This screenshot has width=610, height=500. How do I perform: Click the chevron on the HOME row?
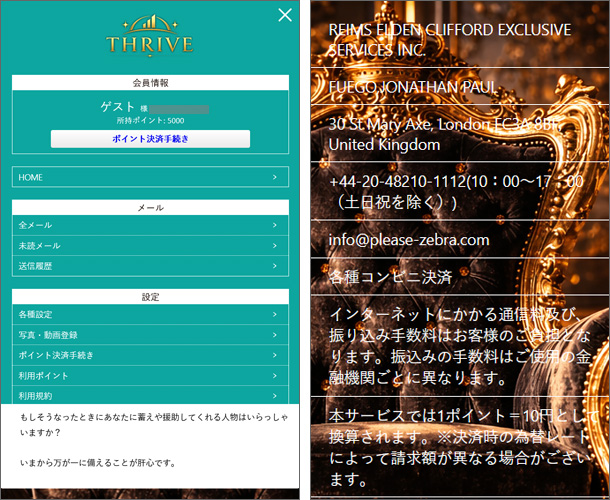pos(275,177)
